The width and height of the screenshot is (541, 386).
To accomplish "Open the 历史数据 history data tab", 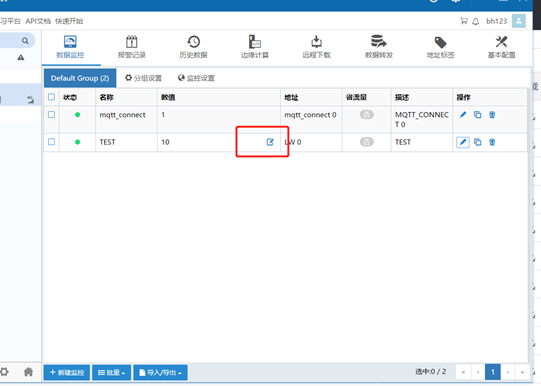I will pos(193,47).
